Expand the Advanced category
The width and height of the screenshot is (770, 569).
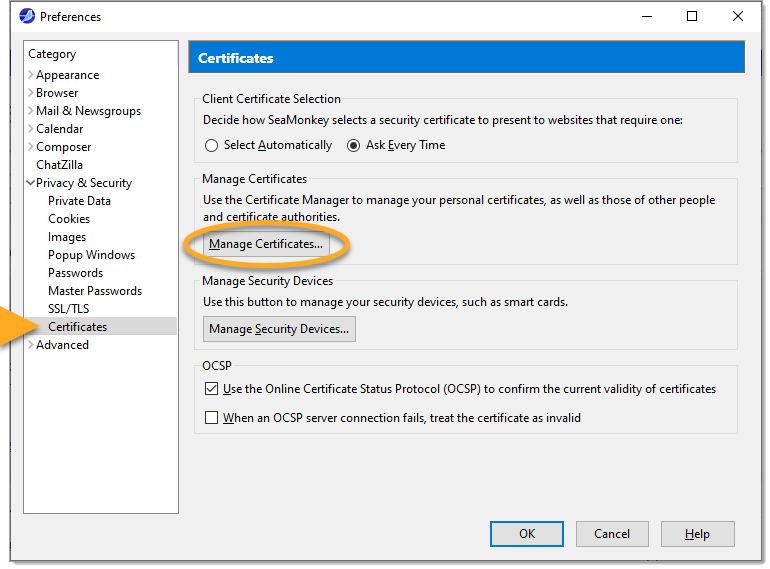tap(31, 345)
